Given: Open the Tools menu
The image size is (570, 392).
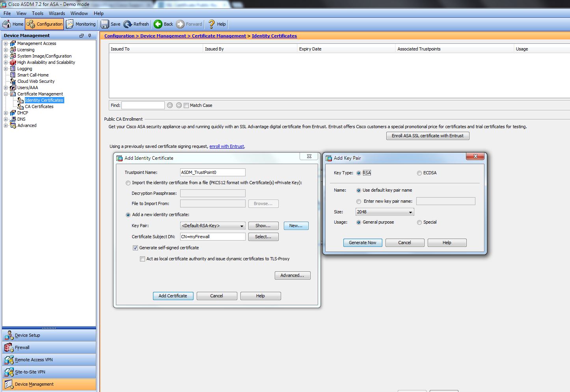Looking at the screenshot, I should click(x=38, y=13).
